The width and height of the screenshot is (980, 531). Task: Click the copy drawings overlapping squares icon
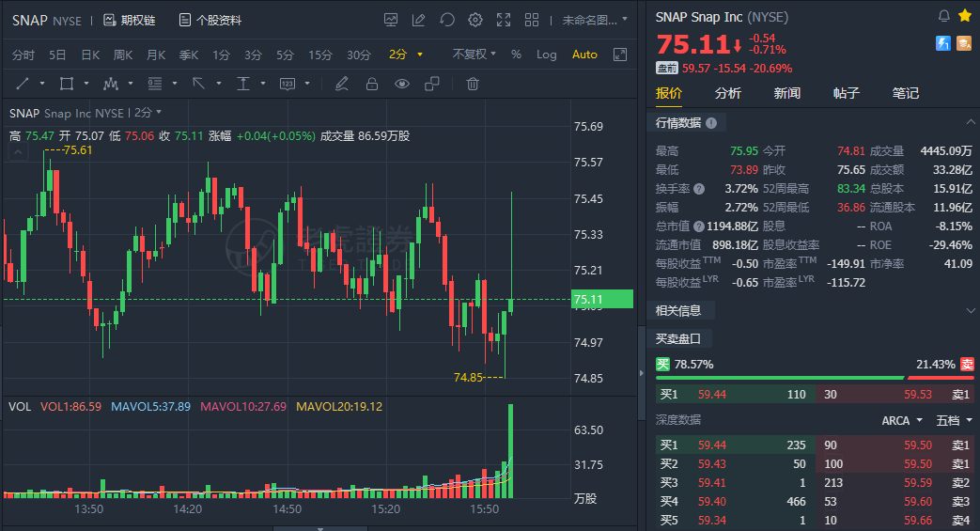pyautogui.click(x=432, y=84)
